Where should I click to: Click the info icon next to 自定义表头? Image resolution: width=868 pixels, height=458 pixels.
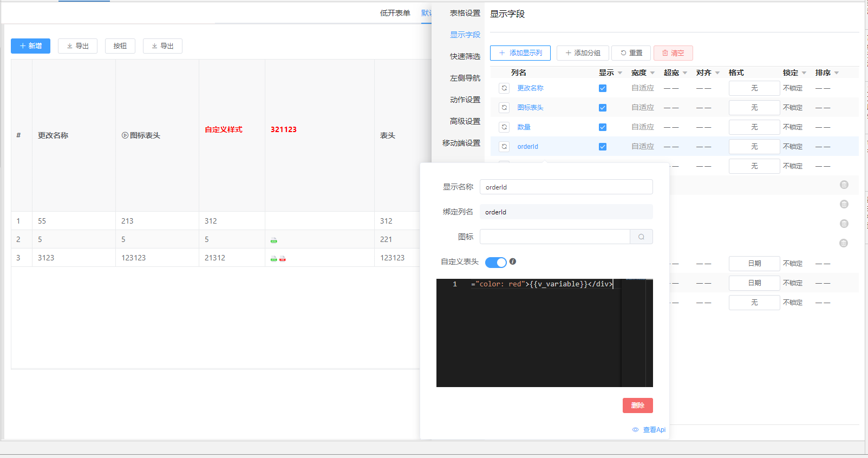tap(513, 261)
